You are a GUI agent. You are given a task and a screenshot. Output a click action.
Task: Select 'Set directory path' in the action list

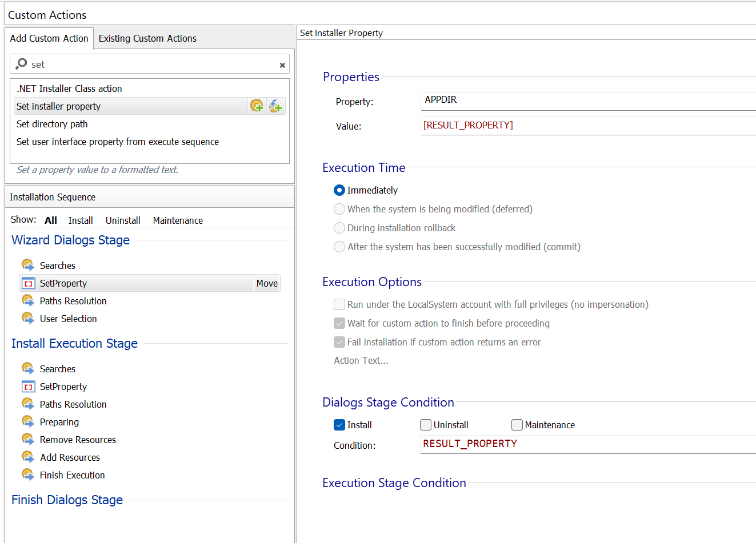click(x=52, y=124)
